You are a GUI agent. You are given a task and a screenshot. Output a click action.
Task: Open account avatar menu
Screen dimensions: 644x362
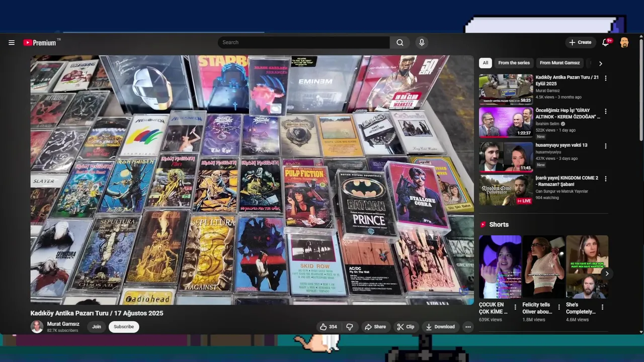click(x=624, y=43)
